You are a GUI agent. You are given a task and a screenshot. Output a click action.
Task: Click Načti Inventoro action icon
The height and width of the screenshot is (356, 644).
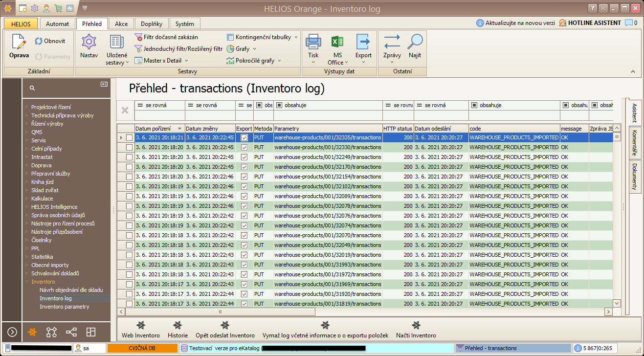(416, 325)
